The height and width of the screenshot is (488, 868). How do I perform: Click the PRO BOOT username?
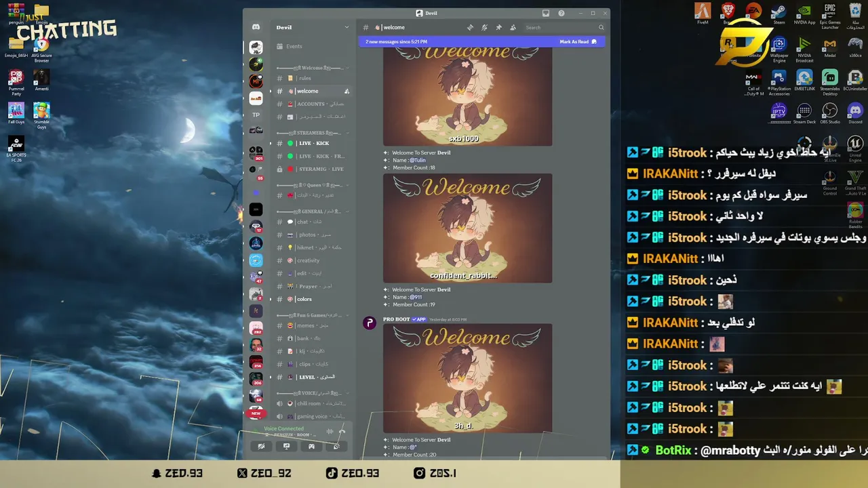[396, 319]
